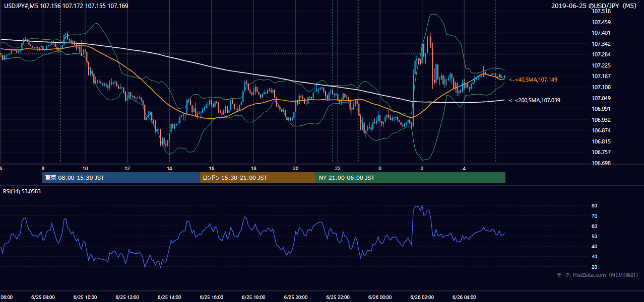Click the NY 21:00-06:00 JST session bar
Image resolution: width=644 pixels, height=302 pixels.
point(411,178)
